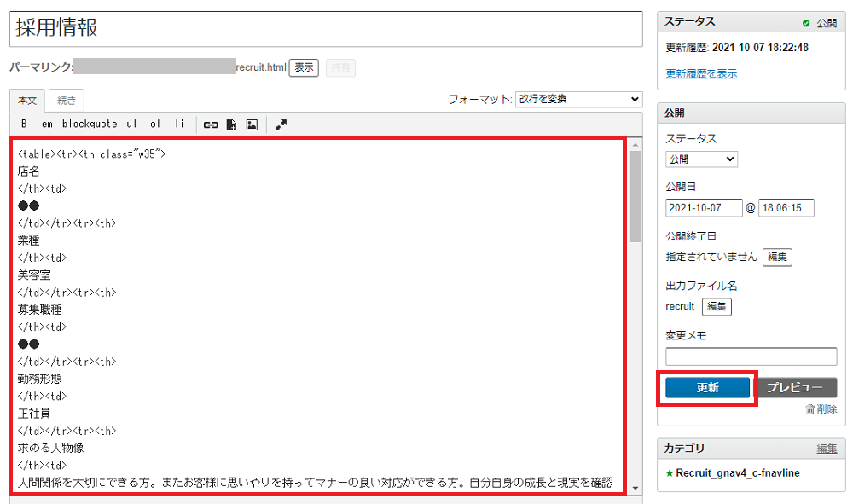Click 編集 next to recruit file name
The width and height of the screenshot is (853, 504).
(717, 307)
